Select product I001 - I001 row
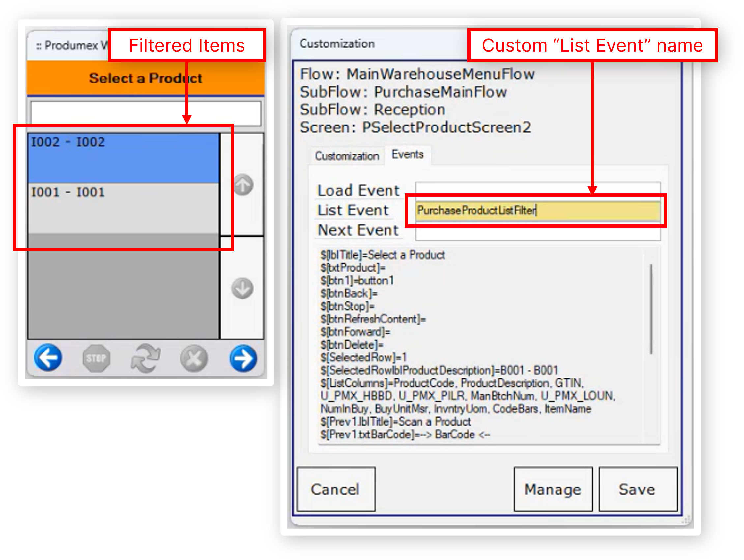Screen dimensions: 744x560 [x=124, y=208]
